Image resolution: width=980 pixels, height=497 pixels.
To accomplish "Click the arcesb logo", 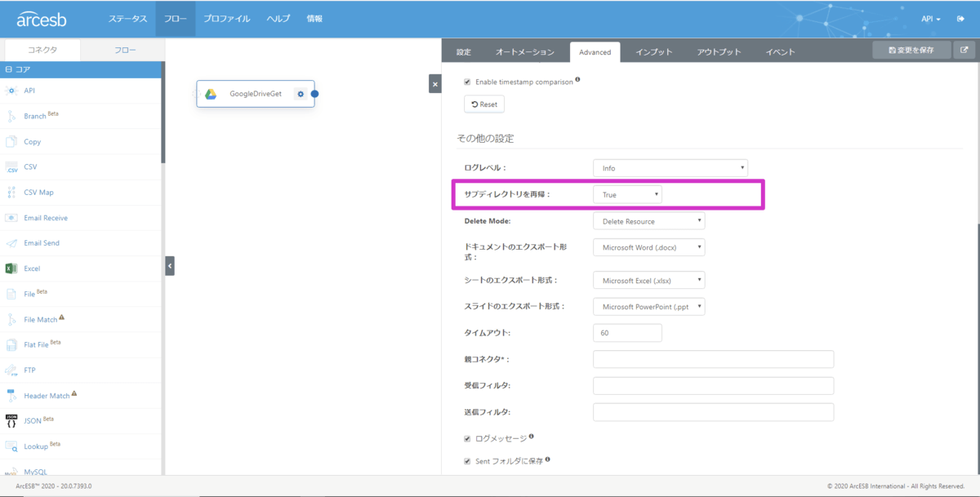I will point(42,19).
